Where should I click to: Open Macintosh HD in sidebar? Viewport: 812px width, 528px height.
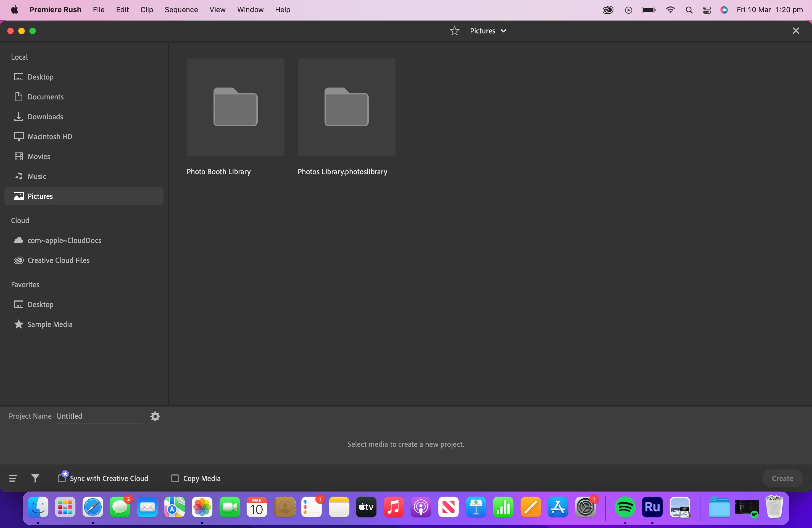click(50, 137)
